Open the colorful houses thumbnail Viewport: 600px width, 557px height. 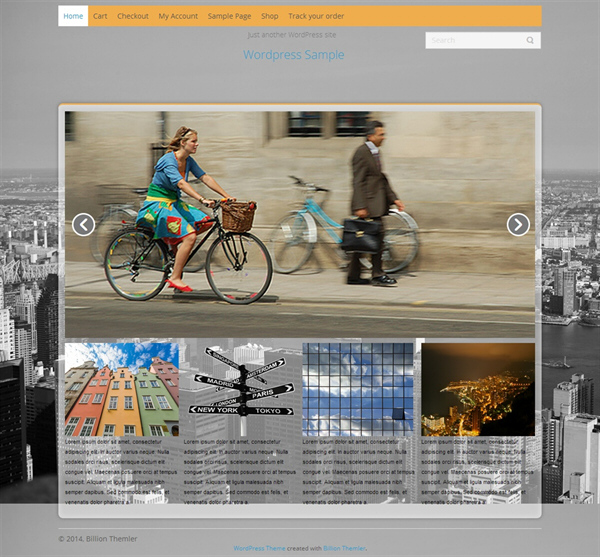point(121,389)
